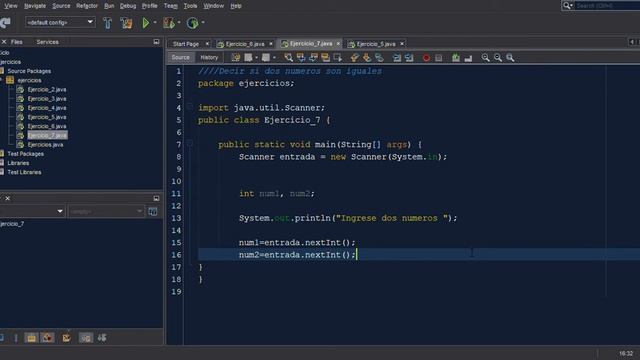Click the Profile Project globe icon
The image size is (640, 360).
pyautogui.click(x=192, y=23)
